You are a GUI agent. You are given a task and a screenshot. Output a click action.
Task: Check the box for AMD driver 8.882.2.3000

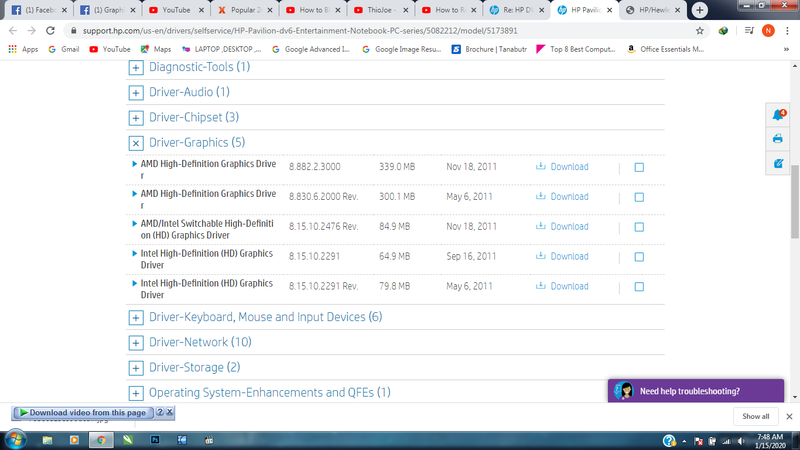pyautogui.click(x=639, y=167)
